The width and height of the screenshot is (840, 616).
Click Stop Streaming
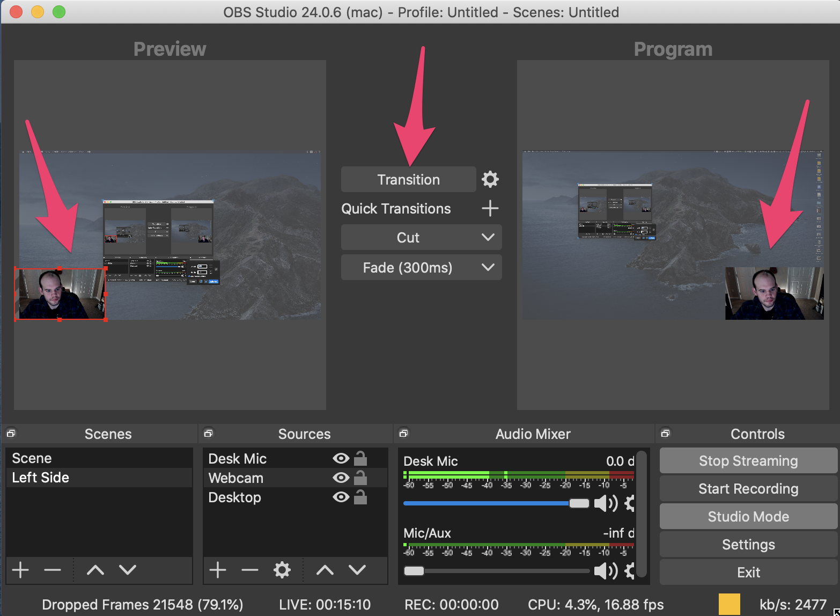[748, 460]
